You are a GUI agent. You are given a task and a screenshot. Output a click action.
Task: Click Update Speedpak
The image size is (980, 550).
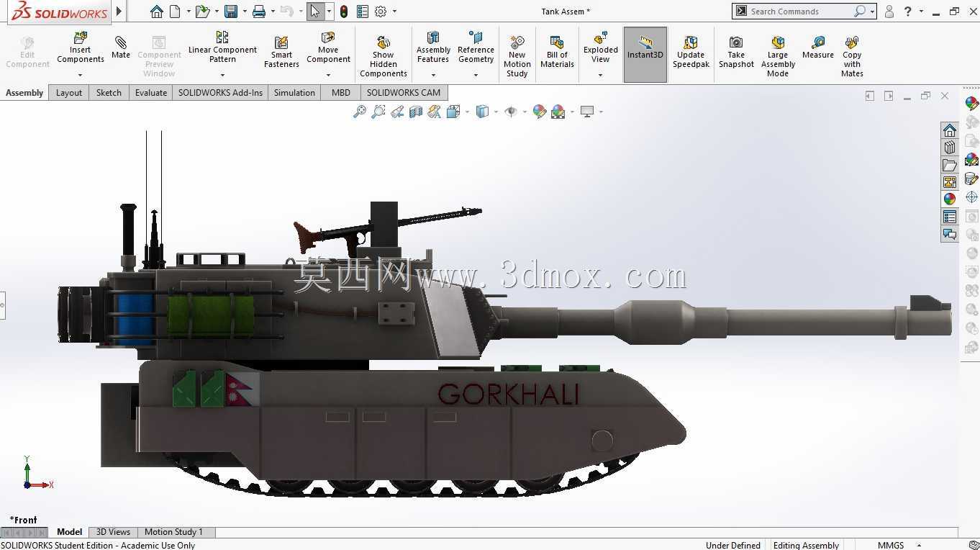(x=691, y=52)
